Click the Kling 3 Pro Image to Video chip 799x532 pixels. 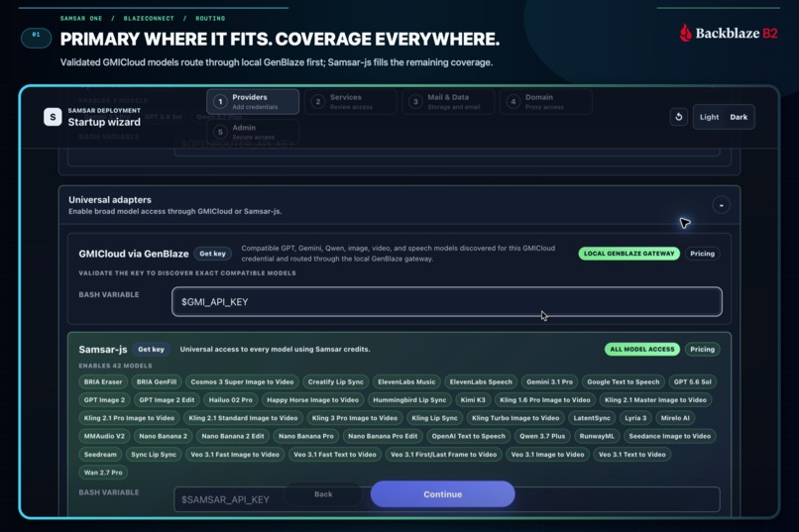coord(355,418)
